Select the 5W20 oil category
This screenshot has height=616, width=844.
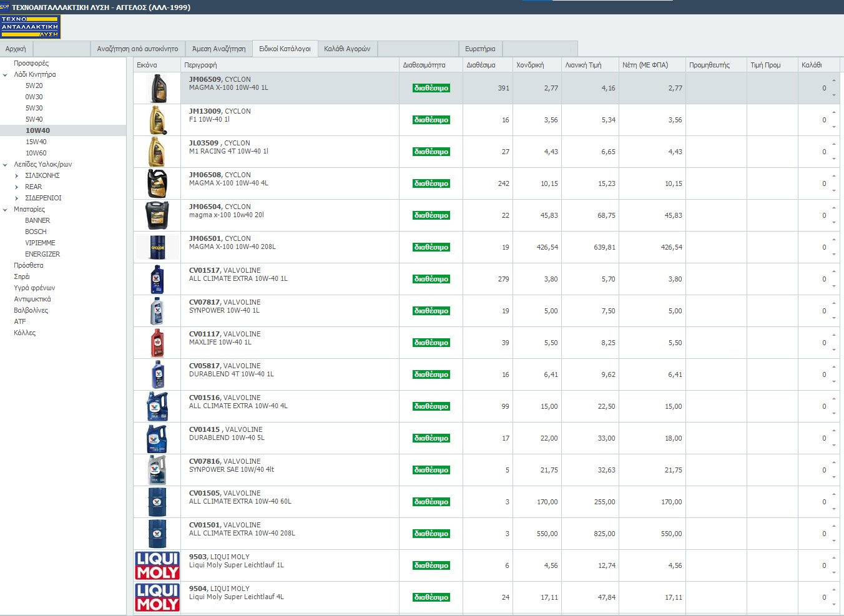pos(34,86)
